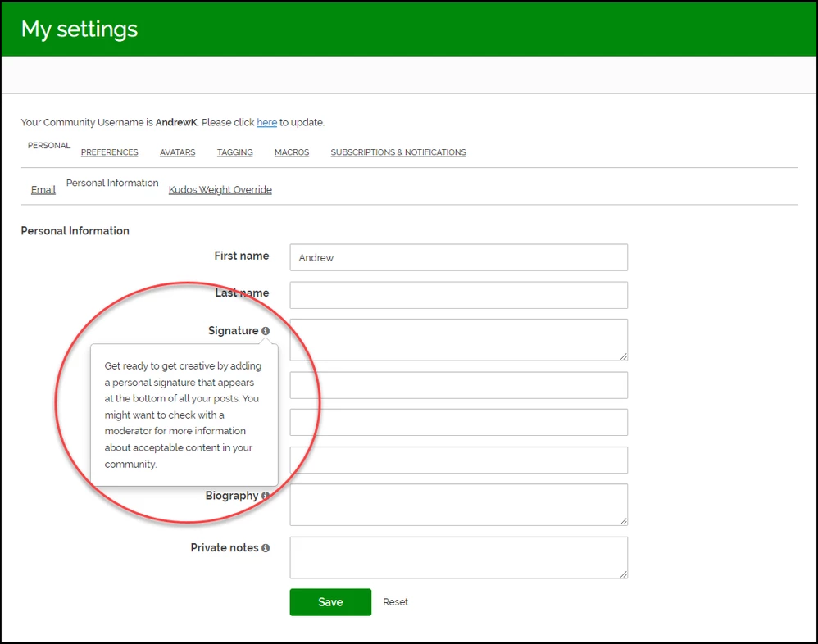818x644 pixels.
Task: Grab the Signature text area resize handle
Action: pyautogui.click(x=624, y=356)
